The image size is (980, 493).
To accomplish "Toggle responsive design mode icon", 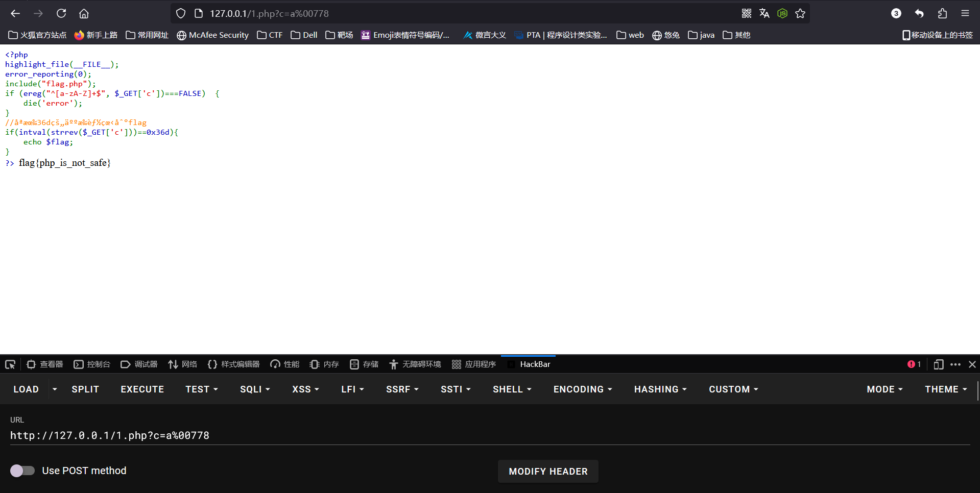I will [938, 364].
